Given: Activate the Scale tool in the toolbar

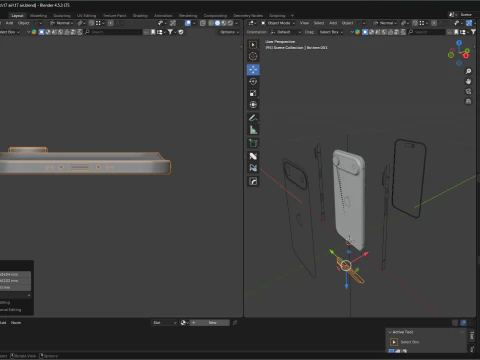Looking at the screenshot, I should [x=253, y=93].
